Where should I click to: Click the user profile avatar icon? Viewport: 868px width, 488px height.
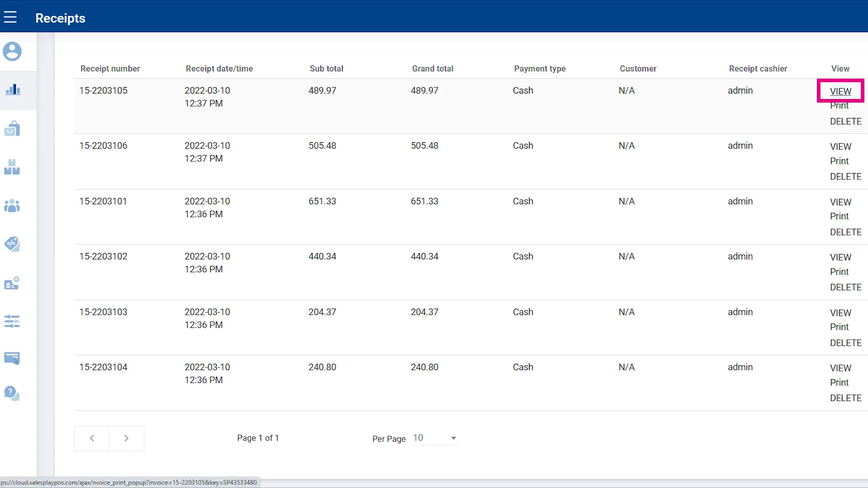click(x=12, y=52)
